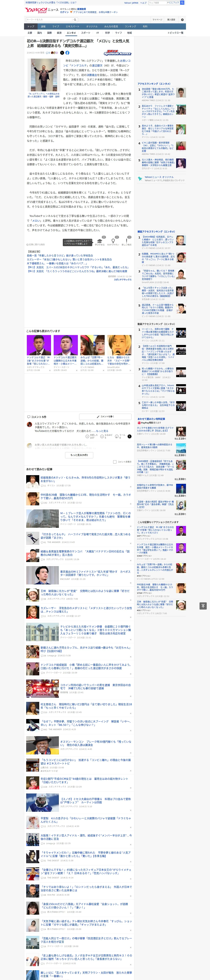The width and height of the screenshot is (210, 980).
Task: Share article on X icon
Action: click(62, 53)
